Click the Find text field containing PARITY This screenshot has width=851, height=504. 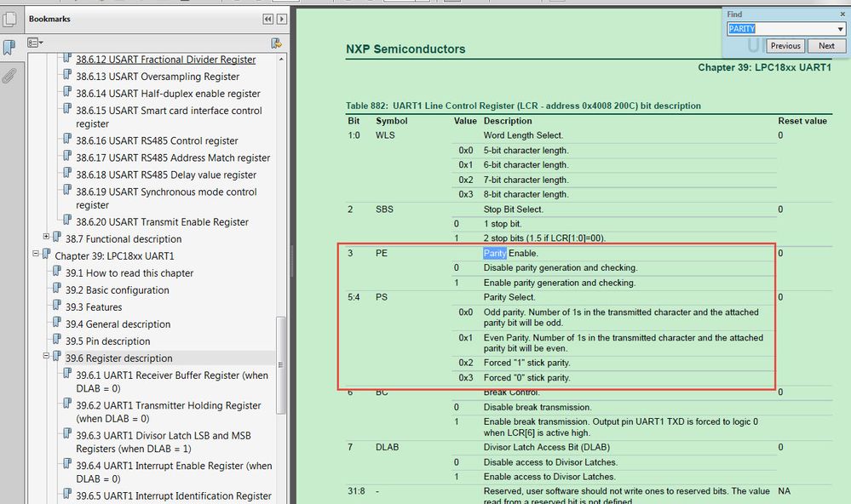(x=781, y=29)
